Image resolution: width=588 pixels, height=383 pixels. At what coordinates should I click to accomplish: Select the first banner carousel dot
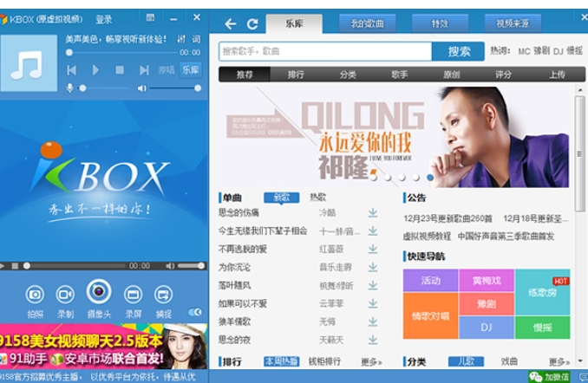374,178
